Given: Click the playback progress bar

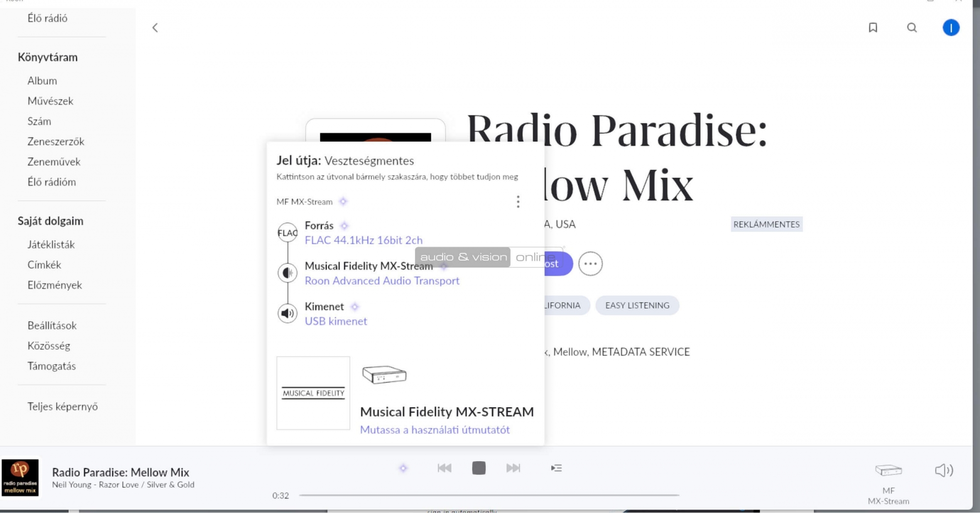Looking at the screenshot, I should pyautogui.click(x=489, y=495).
